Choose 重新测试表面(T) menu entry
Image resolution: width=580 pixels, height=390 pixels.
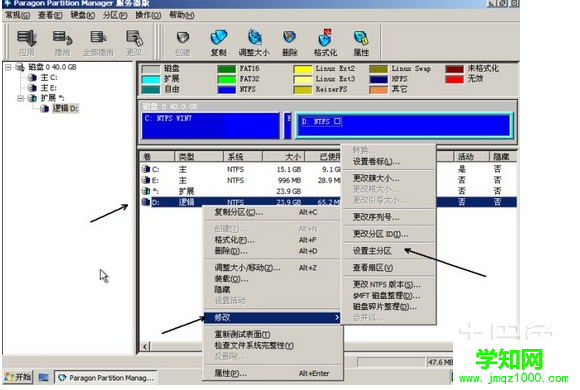[x=272, y=334]
